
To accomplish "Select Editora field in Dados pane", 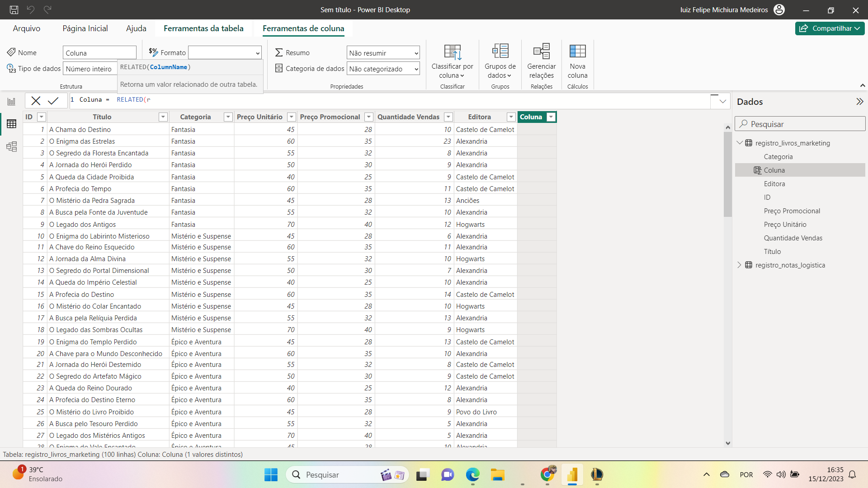I will [x=774, y=183].
